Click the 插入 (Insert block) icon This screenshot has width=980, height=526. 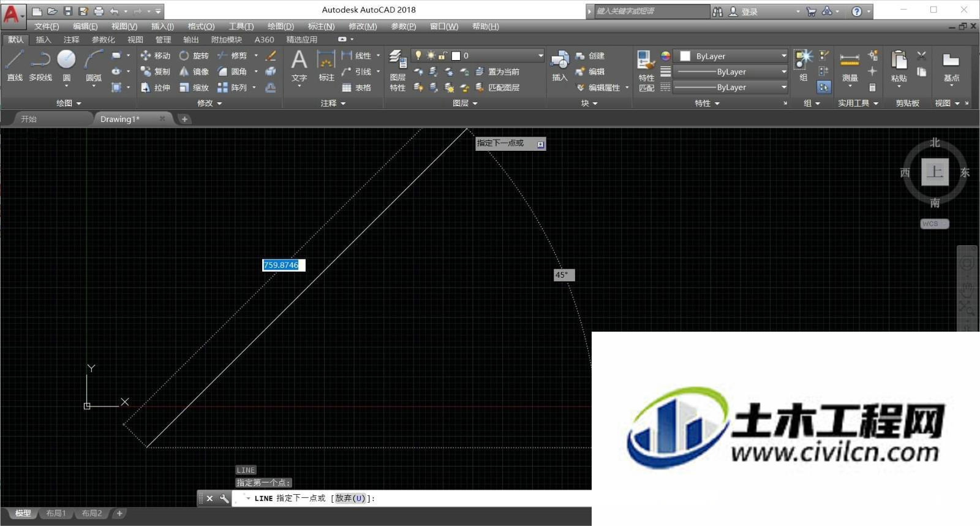coord(560,66)
